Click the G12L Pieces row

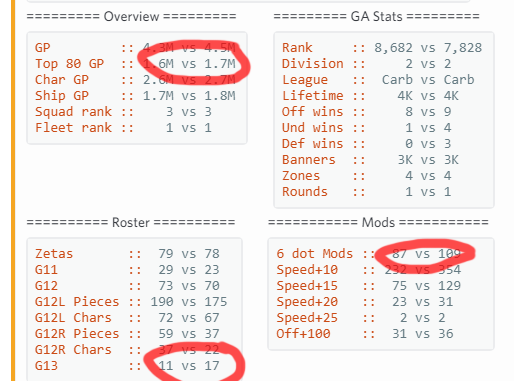coord(131,302)
